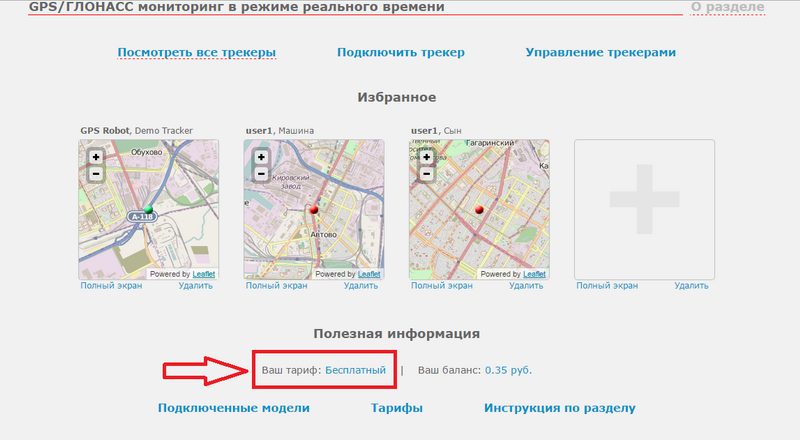Open the Тарифы page
This screenshot has width=800, height=440.
(397, 408)
